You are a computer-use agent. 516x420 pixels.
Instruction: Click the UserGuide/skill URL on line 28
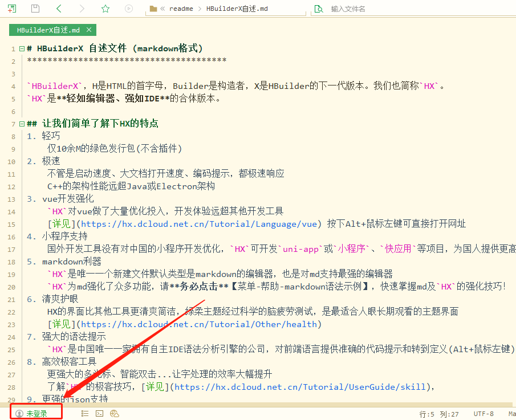300,387
